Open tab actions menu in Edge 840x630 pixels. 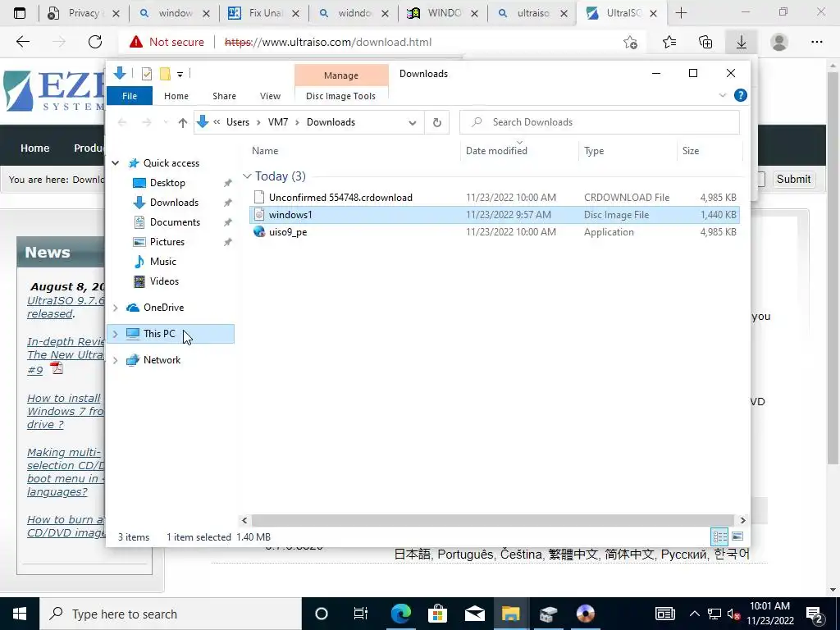[x=20, y=13]
